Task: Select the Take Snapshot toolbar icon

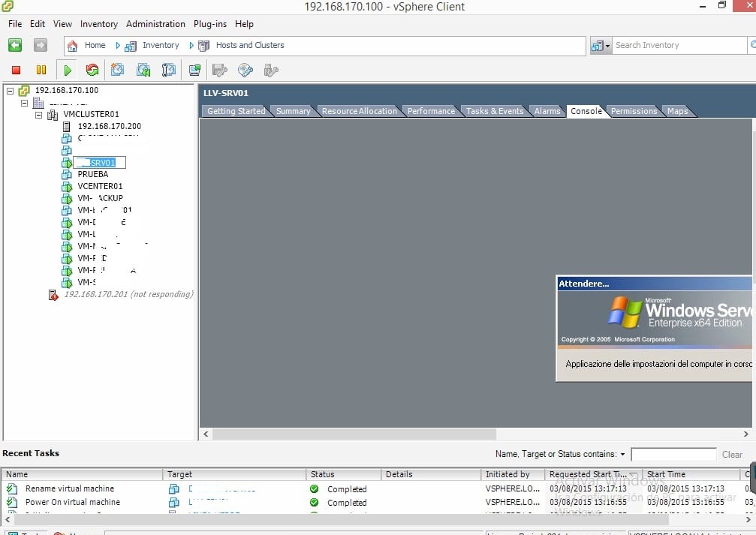Action: pos(117,70)
